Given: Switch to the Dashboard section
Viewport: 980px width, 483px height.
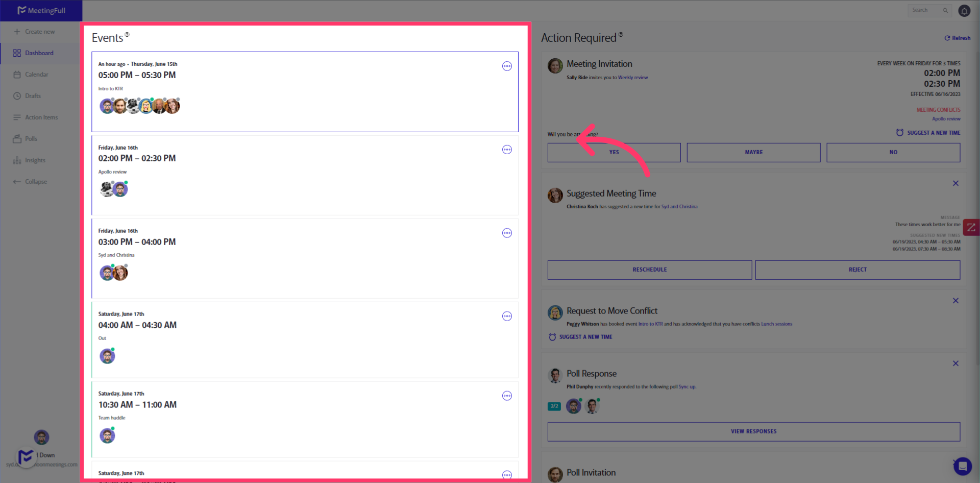Looking at the screenshot, I should 40,53.
